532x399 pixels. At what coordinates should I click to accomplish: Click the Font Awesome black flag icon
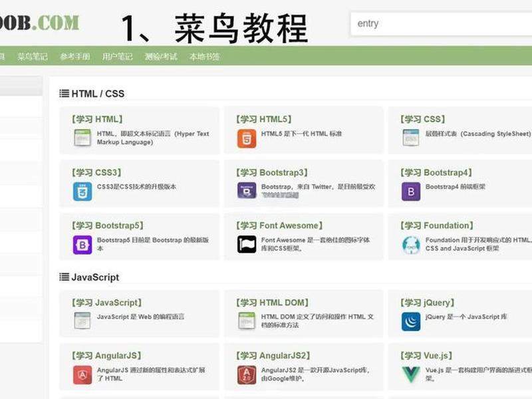click(x=247, y=244)
